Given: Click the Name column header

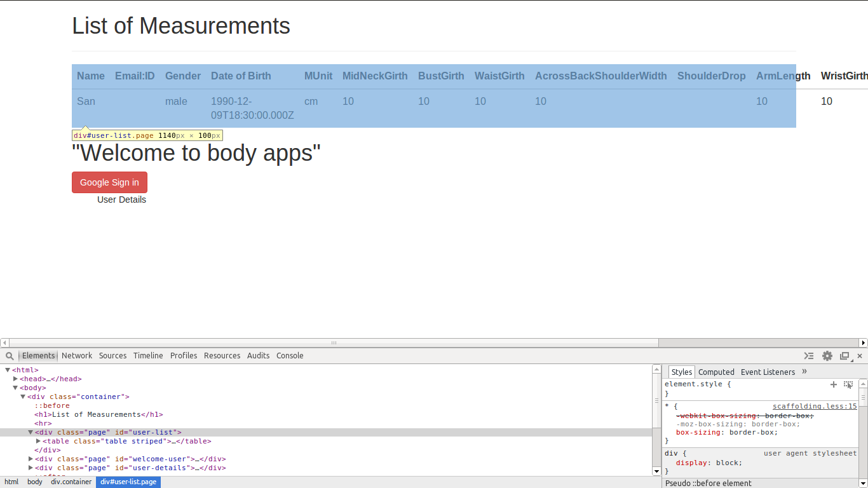Looking at the screenshot, I should pyautogui.click(x=91, y=76).
